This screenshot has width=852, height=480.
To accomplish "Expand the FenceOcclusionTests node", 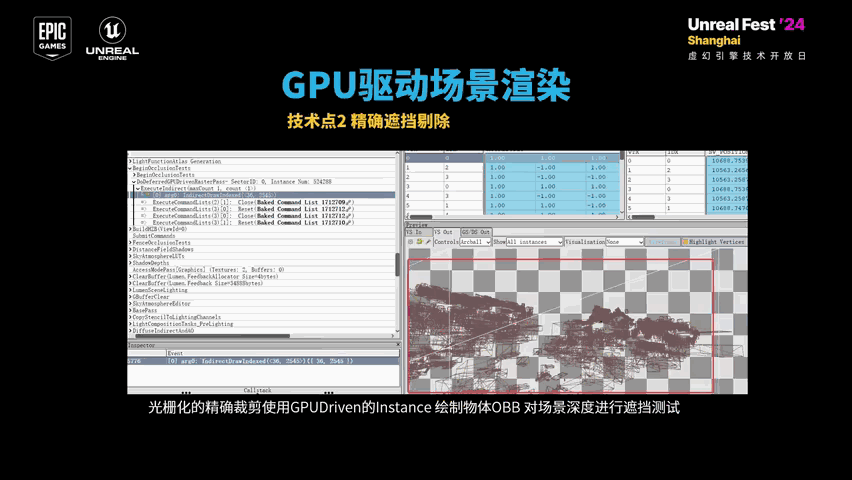I will pyautogui.click(x=130, y=243).
